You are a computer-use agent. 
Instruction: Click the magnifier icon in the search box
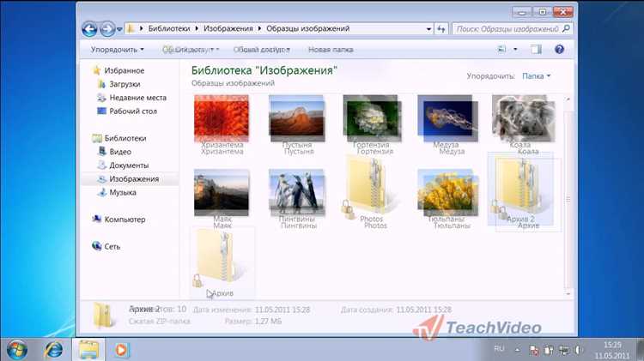[566, 28]
